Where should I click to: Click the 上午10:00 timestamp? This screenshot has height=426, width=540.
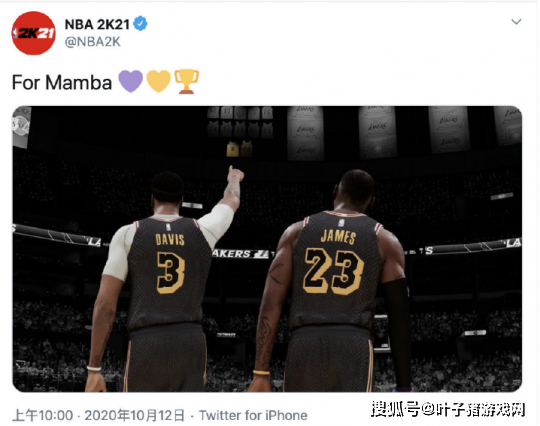pyautogui.click(x=43, y=415)
